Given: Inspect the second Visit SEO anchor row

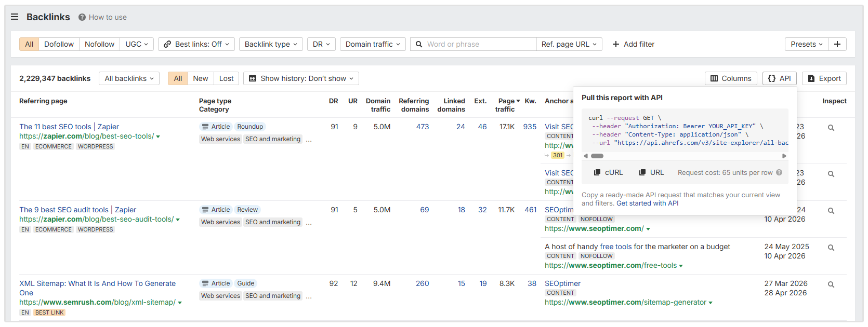Looking at the screenshot, I should click(831, 174).
